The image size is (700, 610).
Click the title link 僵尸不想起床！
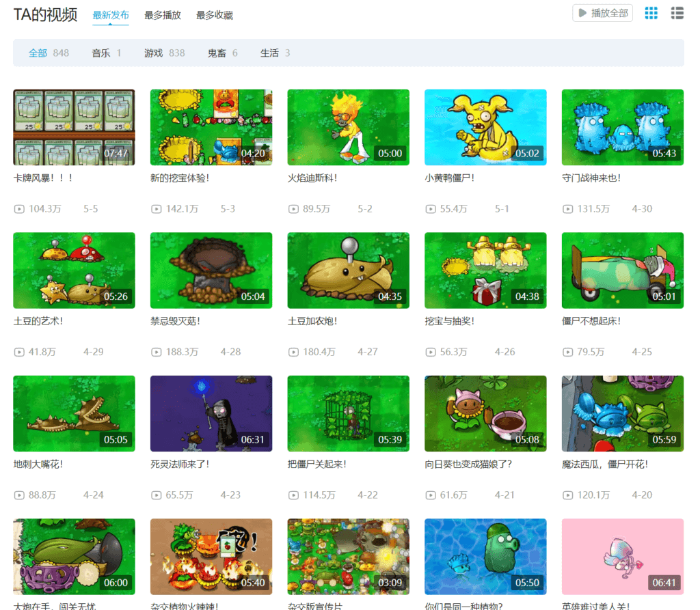pos(591,321)
